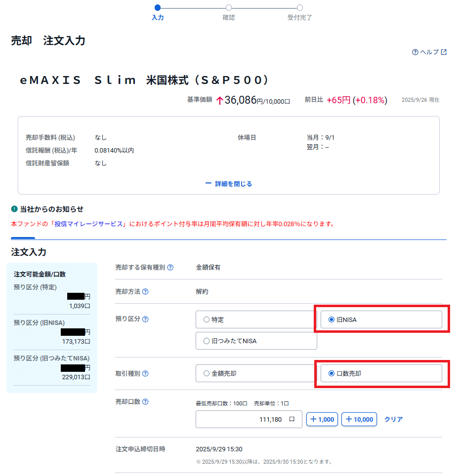Select 口数売却 as transaction type
Viewport: 459px width, 476px height.
point(331,373)
